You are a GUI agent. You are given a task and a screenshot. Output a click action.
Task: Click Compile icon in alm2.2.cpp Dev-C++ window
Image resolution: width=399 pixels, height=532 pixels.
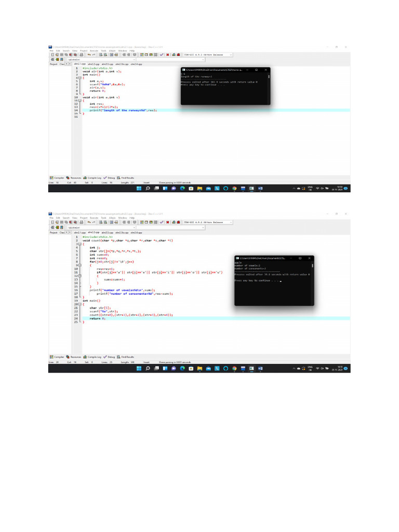(x=142, y=222)
